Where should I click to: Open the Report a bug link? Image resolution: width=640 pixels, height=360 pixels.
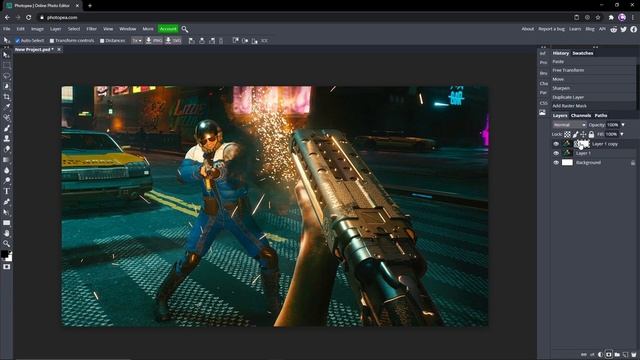point(551,29)
